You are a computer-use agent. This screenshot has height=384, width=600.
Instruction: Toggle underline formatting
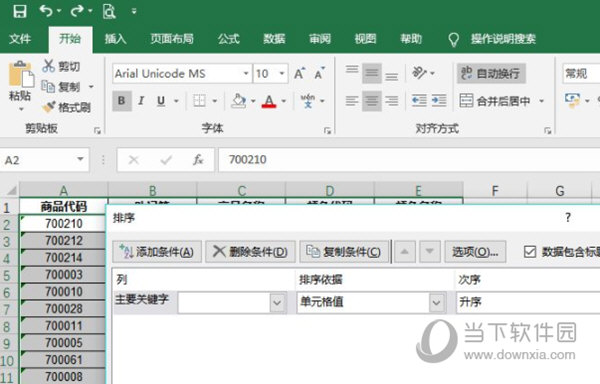[161, 101]
